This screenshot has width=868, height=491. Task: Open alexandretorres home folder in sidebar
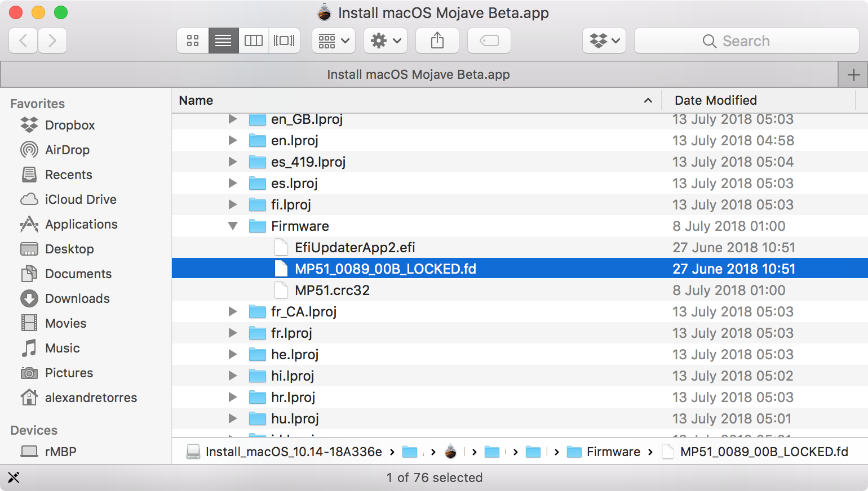tap(78, 398)
